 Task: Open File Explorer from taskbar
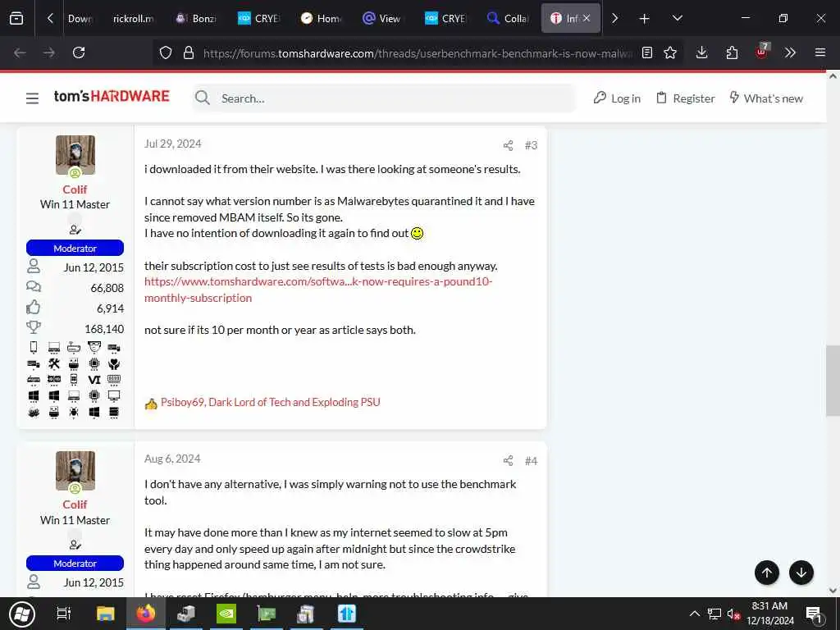pyautogui.click(x=105, y=614)
